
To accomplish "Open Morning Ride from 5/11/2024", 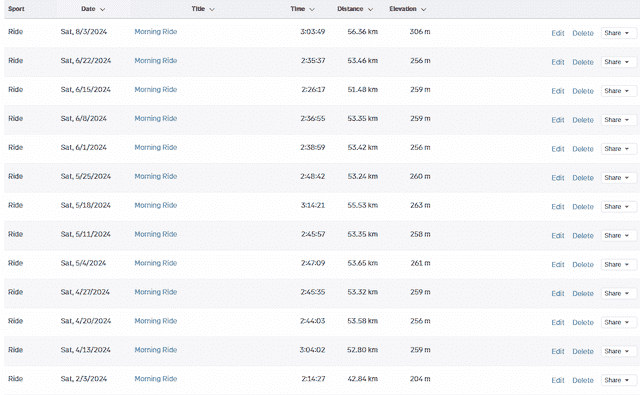I will tap(156, 234).
